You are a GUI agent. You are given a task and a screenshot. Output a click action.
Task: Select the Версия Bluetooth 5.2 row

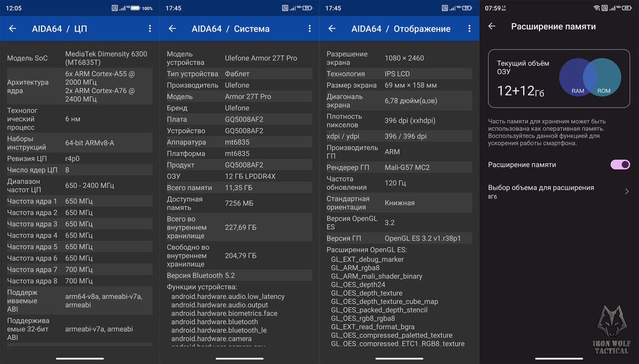[x=240, y=275]
